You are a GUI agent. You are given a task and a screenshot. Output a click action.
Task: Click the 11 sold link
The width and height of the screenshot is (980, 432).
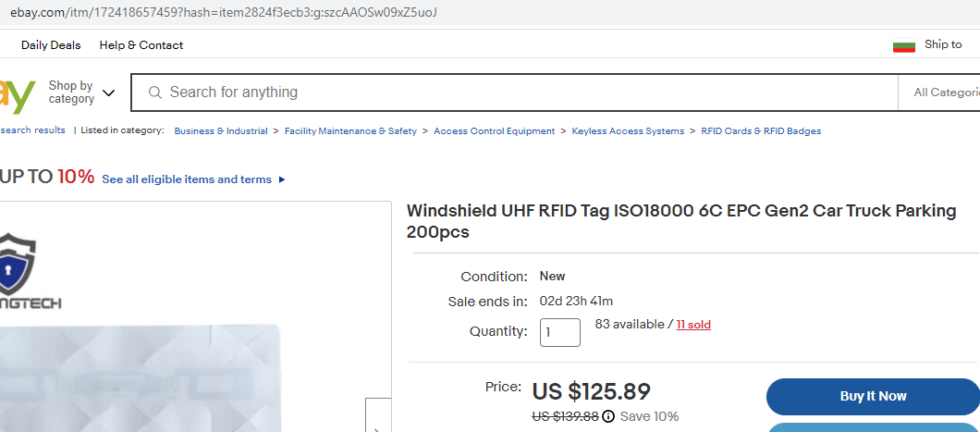pos(693,325)
